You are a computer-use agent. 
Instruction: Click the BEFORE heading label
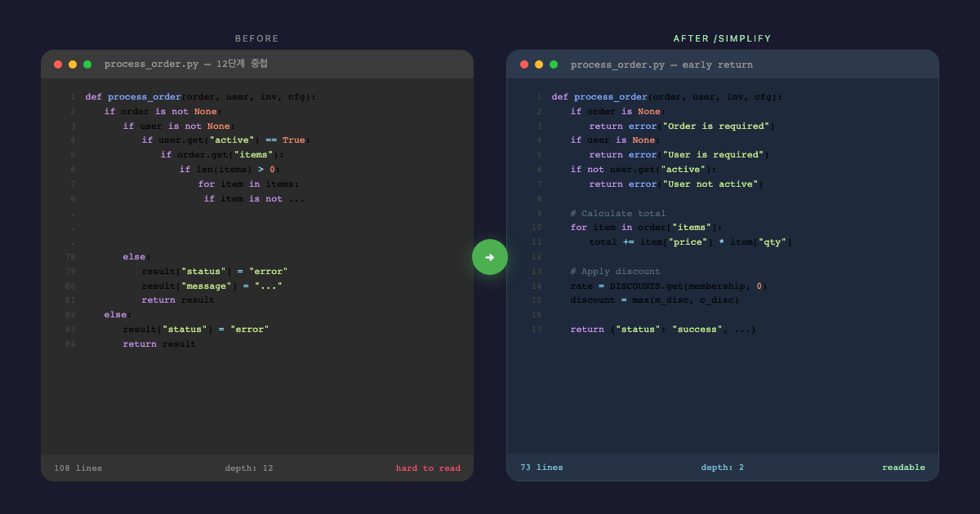tap(257, 38)
